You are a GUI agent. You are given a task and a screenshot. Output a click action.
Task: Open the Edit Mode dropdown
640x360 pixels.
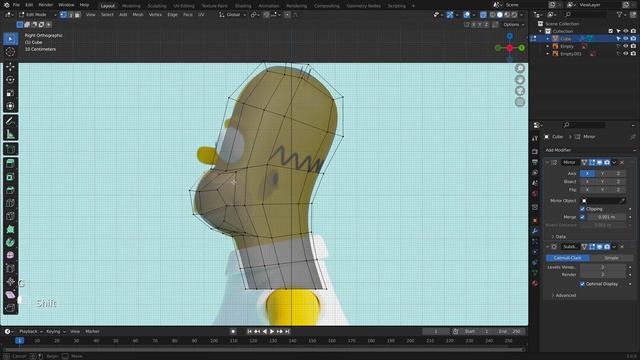pos(38,15)
